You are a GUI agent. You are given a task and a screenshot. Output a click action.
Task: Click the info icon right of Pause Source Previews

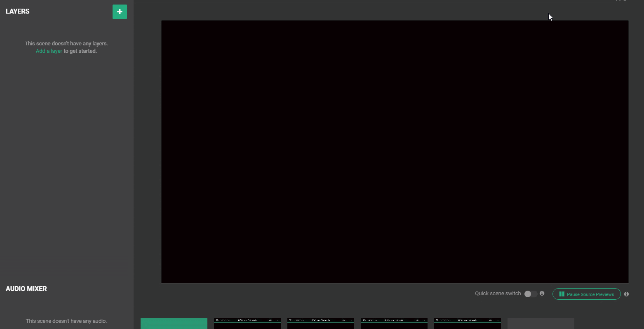click(x=626, y=294)
